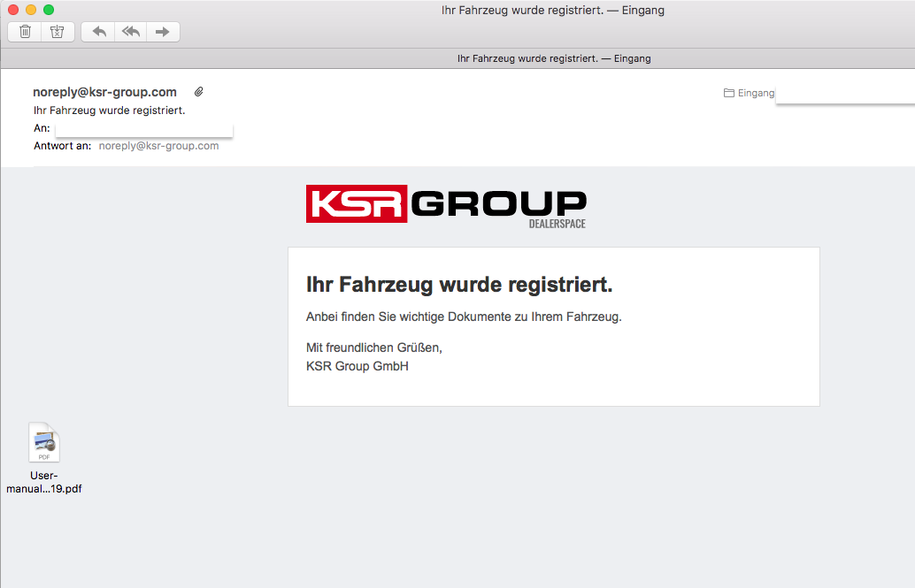Select the message tab in the tab bar

[553, 58]
